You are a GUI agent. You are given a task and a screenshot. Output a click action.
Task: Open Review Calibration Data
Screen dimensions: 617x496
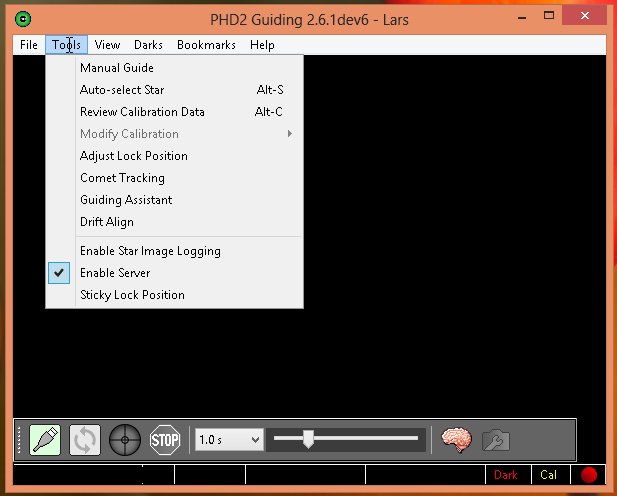pyautogui.click(x=174, y=112)
